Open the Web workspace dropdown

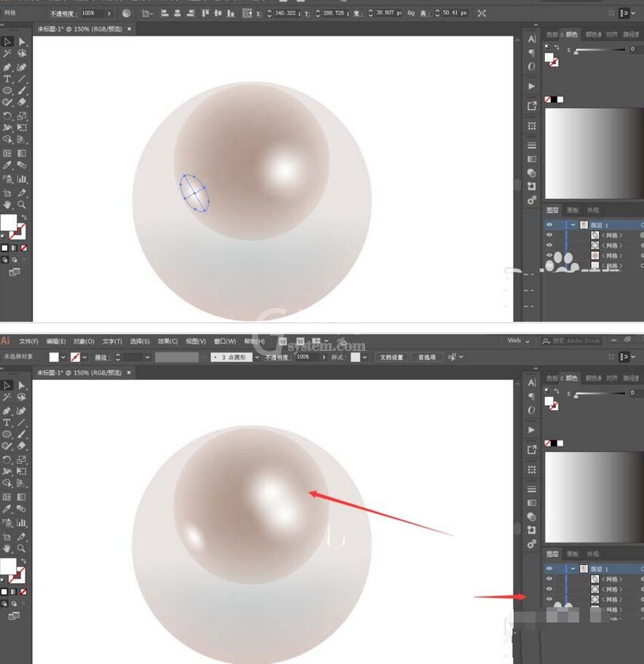pyautogui.click(x=519, y=341)
